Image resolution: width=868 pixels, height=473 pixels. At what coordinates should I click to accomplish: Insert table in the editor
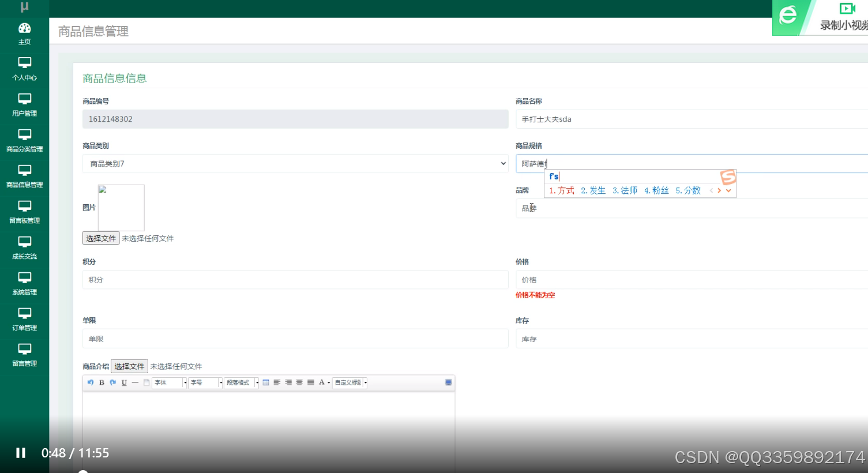pos(266,382)
